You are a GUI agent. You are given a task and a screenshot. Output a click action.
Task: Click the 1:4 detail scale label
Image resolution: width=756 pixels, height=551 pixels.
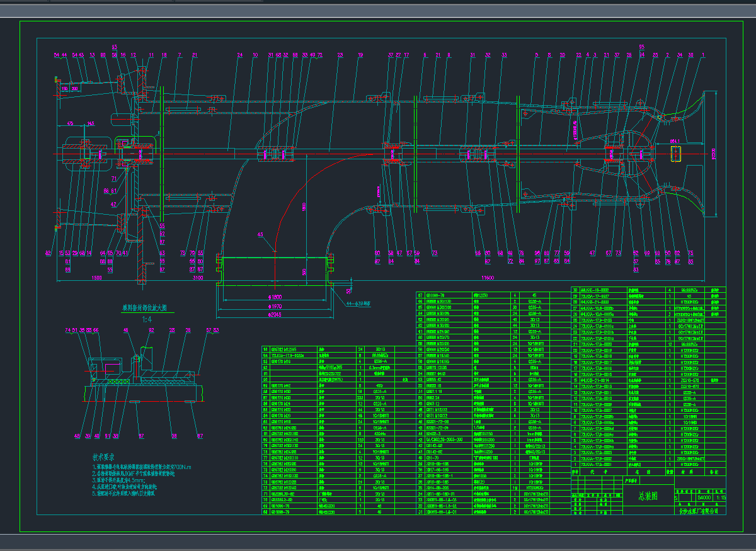147,319
